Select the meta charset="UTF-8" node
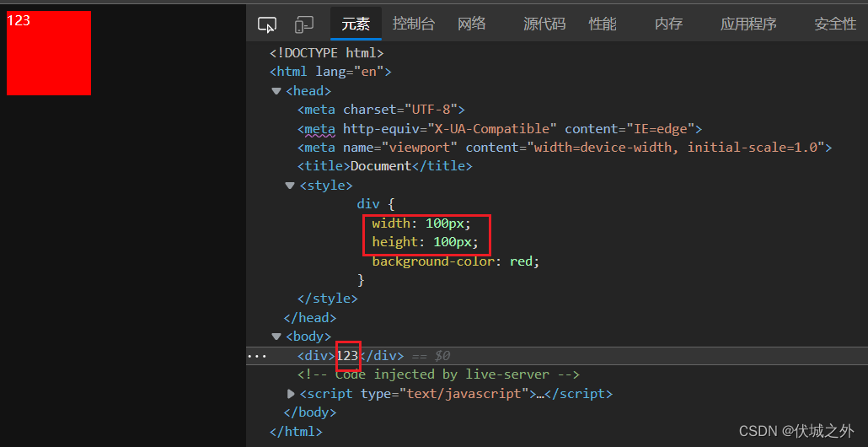 point(381,110)
